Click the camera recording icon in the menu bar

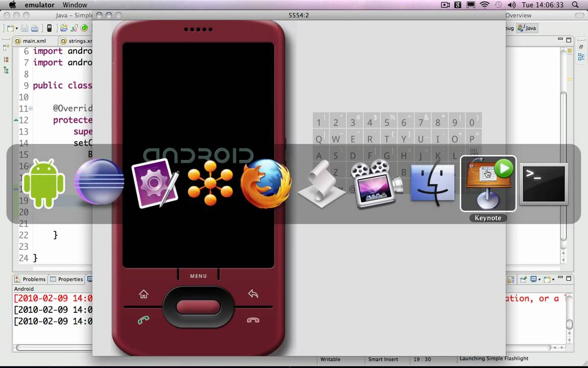point(445,5)
